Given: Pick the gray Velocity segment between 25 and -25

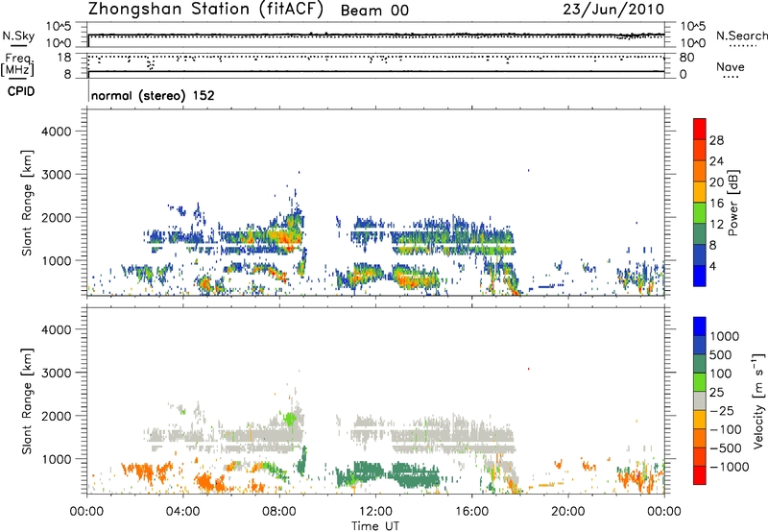Looking at the screenshot, I should 700,400.
